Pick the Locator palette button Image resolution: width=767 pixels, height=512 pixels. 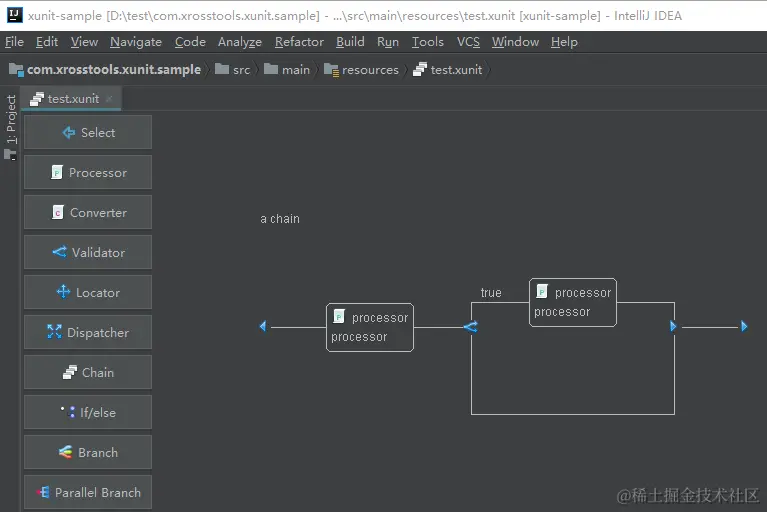coord(88,292)
